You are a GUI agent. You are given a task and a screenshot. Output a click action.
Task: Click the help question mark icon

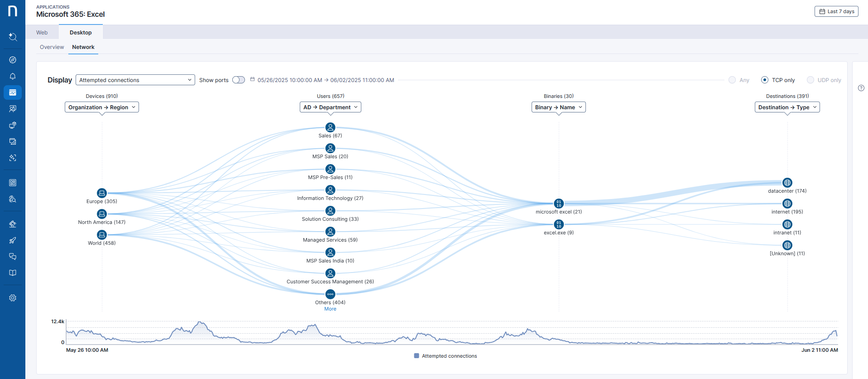[861, 88]
